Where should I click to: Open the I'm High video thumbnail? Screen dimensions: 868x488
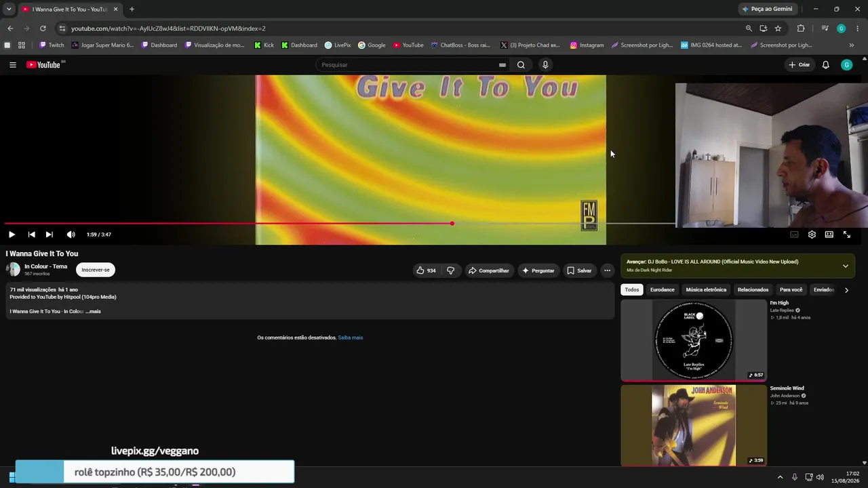pyautogui.click(x=694, y=340)
